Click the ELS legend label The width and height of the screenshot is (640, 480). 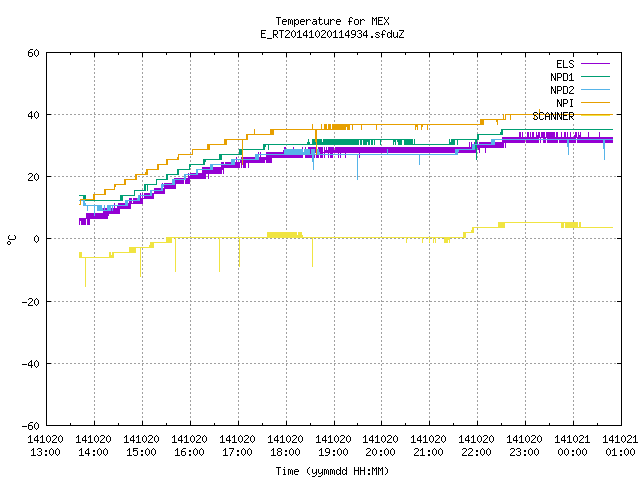coord(565,64)
